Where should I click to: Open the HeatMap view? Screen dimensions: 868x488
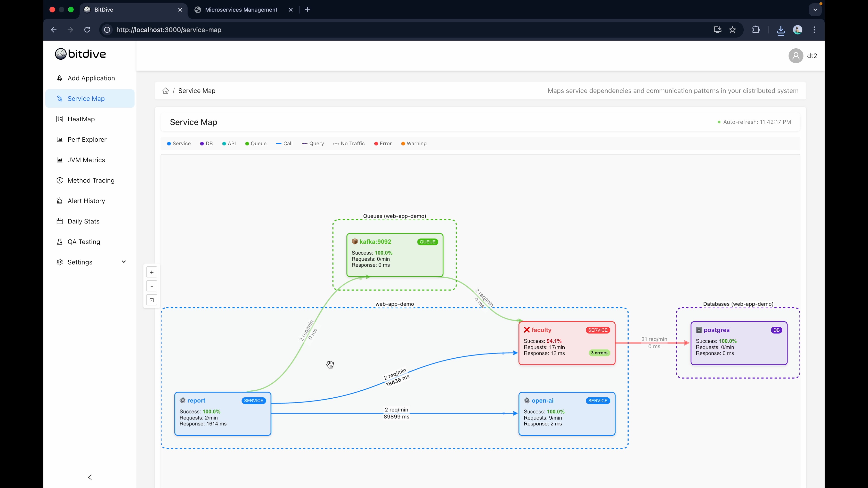(60, 119)
